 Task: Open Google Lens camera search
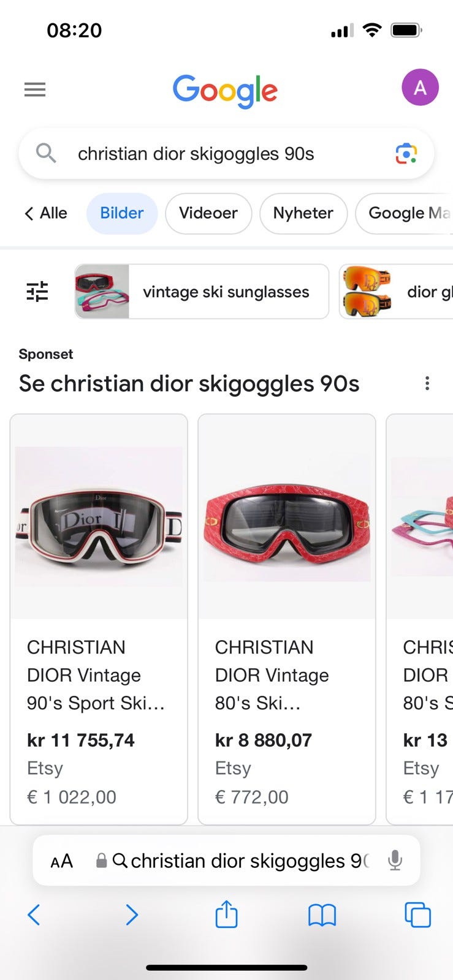click(406, 153)
